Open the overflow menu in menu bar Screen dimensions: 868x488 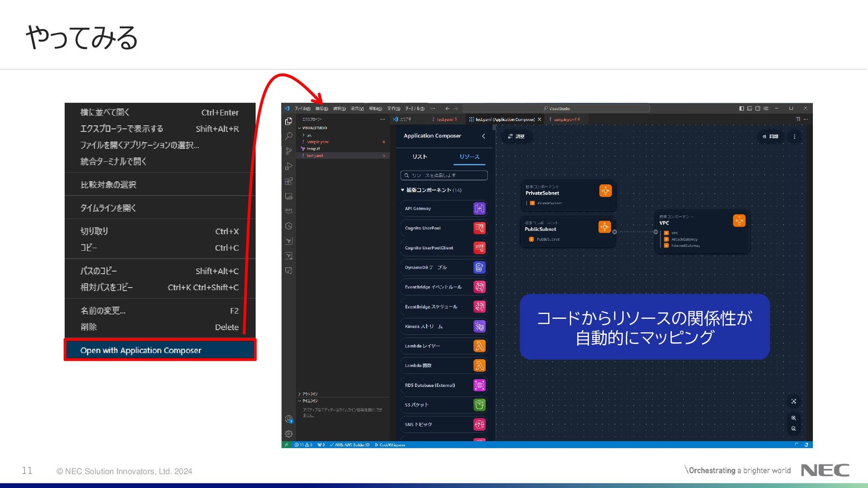pyautogui.click(x=433, y=108)
